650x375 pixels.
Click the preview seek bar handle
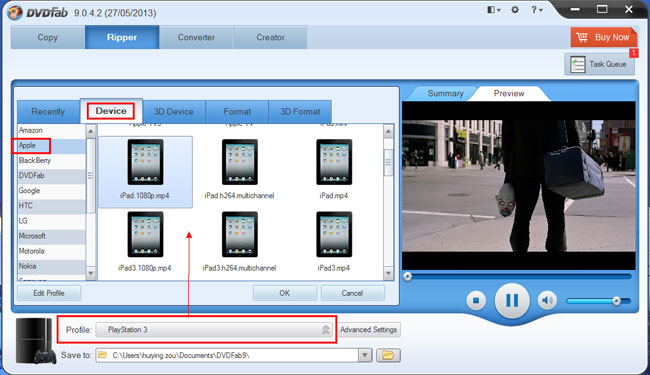(x=408, y=276)
